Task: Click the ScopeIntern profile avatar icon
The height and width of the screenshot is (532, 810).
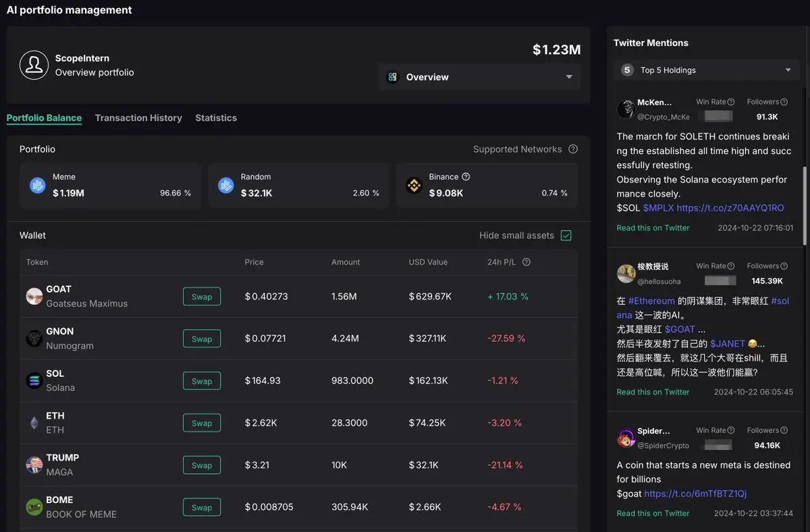Action: [34, 65]
